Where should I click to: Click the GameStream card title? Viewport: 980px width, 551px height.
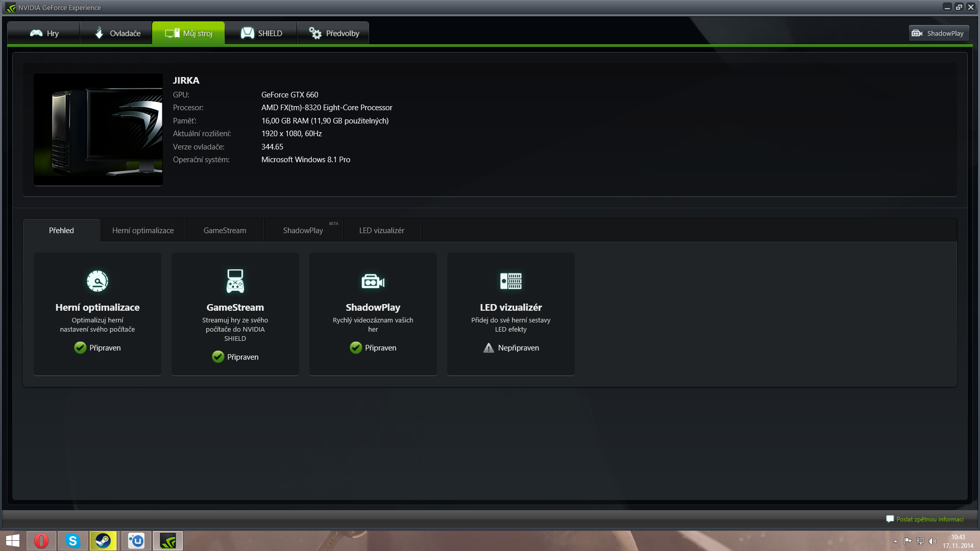[235, 307]
